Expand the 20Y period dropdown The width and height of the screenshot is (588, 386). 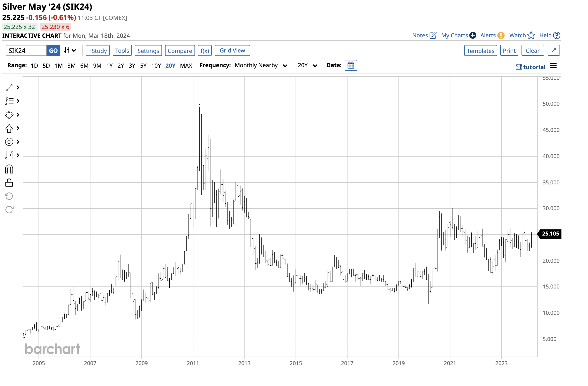[307, 65]
